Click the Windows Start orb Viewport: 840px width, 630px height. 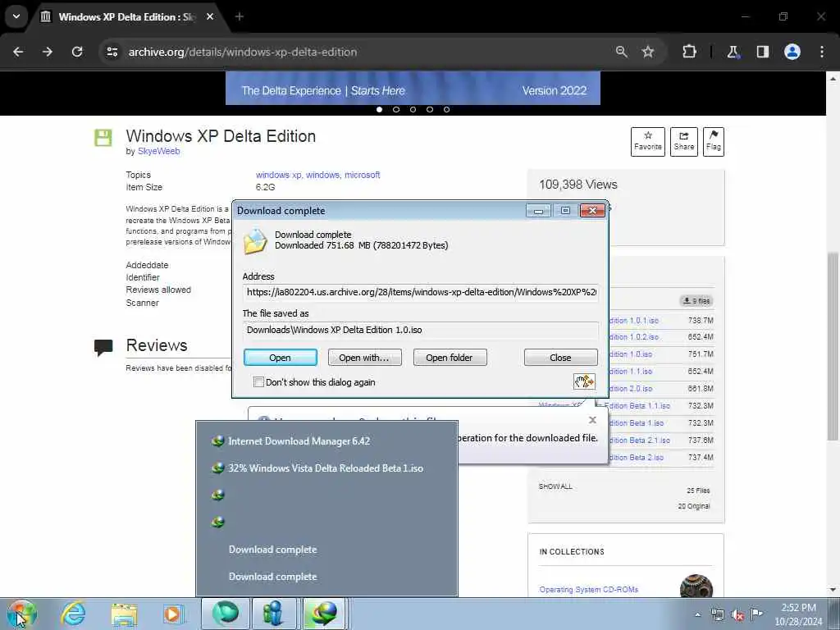[22, 614]
